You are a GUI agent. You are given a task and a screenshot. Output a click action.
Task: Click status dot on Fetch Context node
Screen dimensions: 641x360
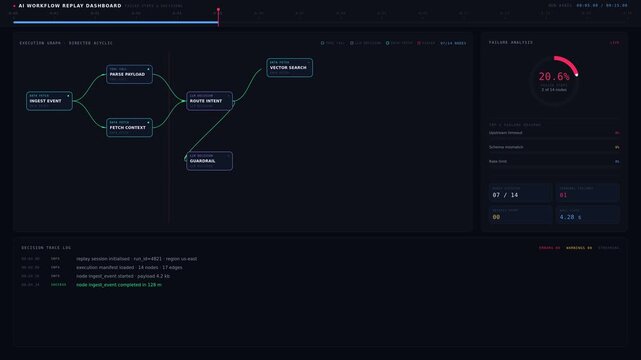pyautogui.click(x=148, y=122)
